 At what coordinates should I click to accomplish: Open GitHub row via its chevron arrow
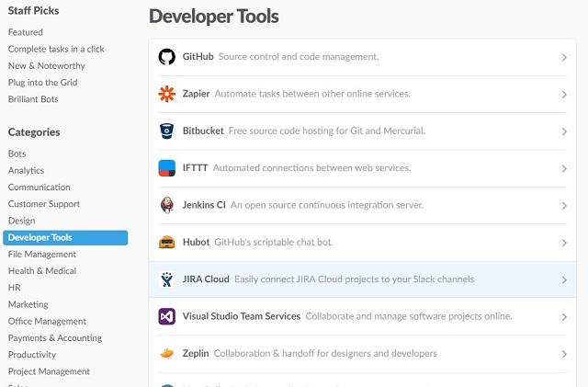[564, 57]
